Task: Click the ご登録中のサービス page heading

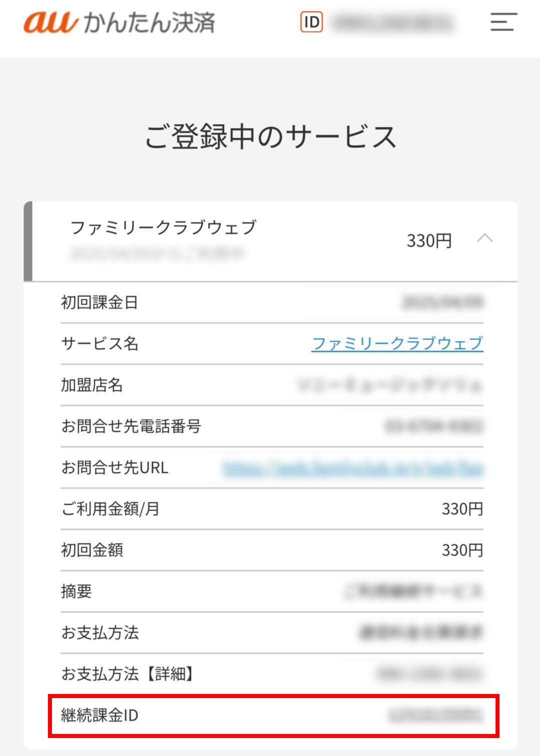Action: click(x=271, y=137)
